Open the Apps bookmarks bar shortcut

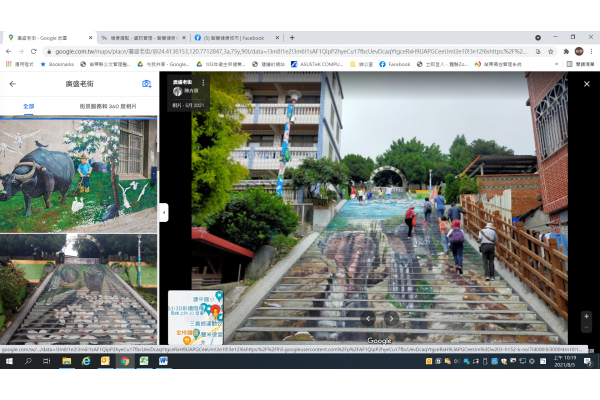(20, 64)
